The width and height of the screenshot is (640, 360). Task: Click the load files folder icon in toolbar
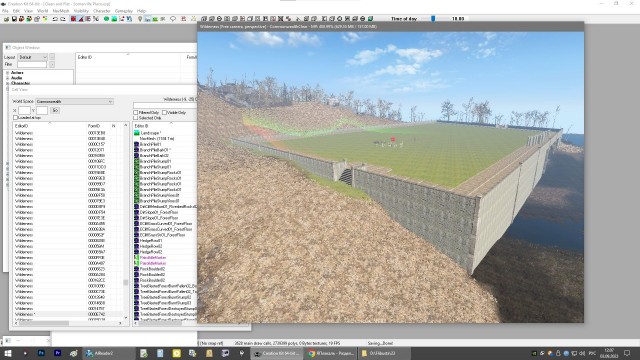point(7,19)
